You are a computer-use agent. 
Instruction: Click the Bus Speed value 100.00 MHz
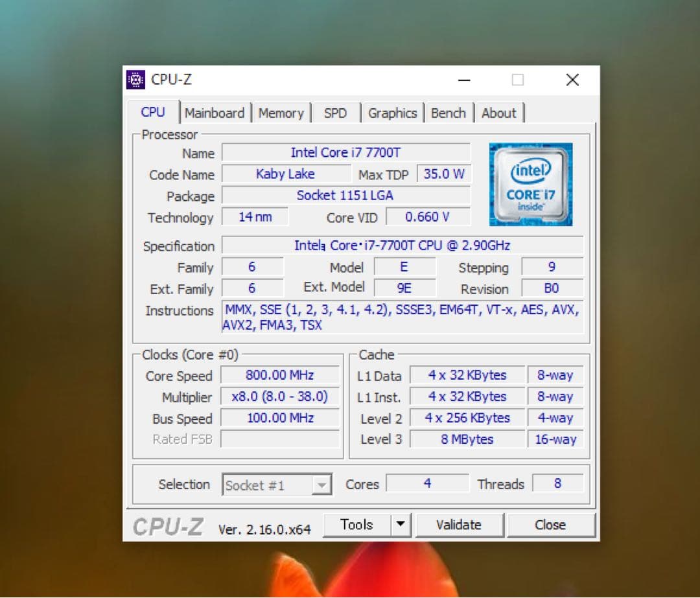coord(280,418)
